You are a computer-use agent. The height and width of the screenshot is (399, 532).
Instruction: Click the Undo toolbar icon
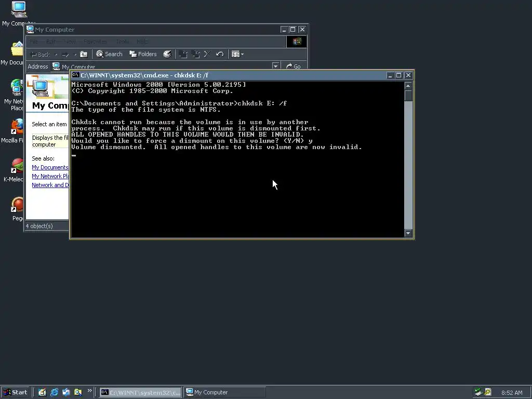tap(220, 54)
